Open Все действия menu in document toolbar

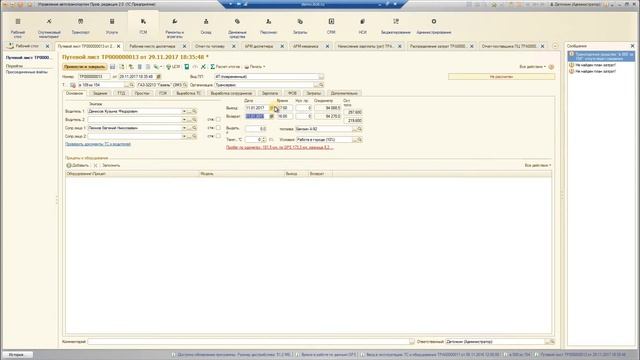[x=533, y=67]
